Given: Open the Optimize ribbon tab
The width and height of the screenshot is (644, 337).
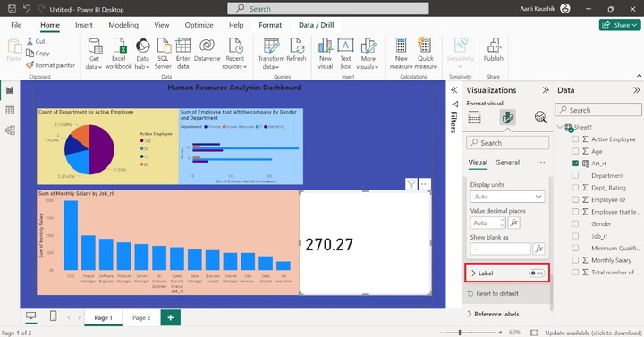Looking at the screenshot, I should point(199,25).
